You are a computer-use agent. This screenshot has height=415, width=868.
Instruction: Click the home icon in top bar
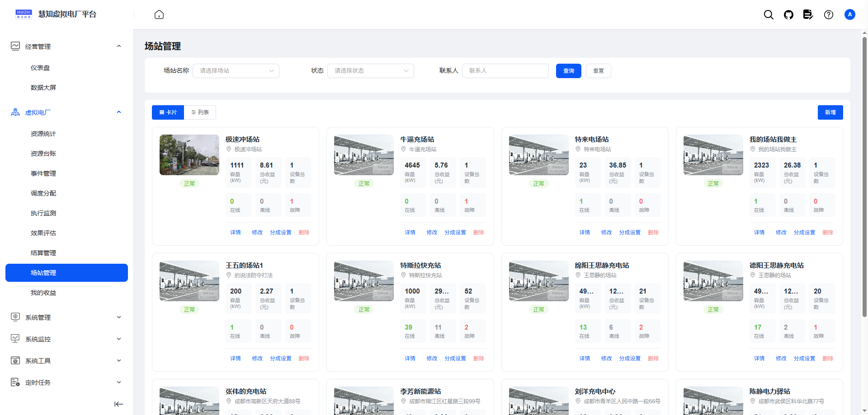[159, 14]
